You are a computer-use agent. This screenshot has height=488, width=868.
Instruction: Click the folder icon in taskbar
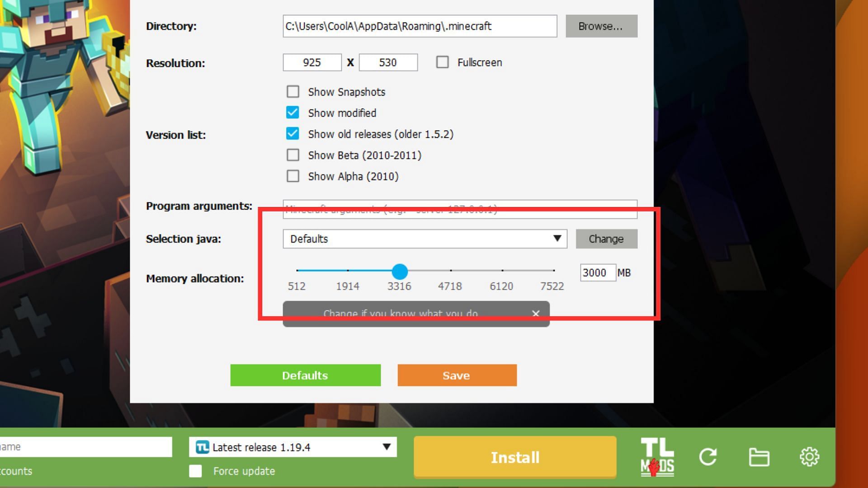[x=759, y=458]
